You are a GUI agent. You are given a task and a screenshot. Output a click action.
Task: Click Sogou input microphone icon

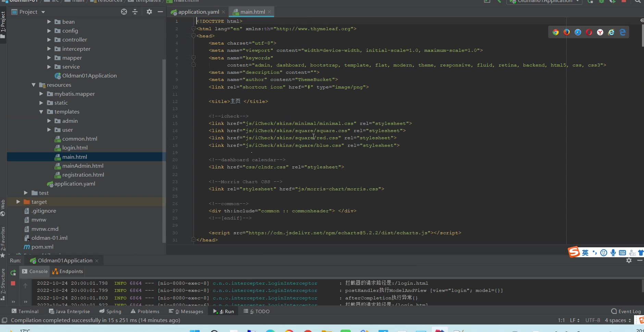coord(613,253)
